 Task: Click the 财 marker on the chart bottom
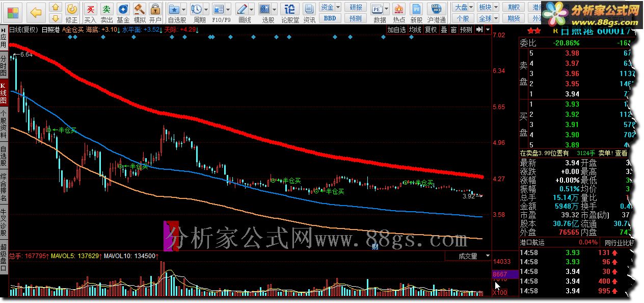coord(375,247)
